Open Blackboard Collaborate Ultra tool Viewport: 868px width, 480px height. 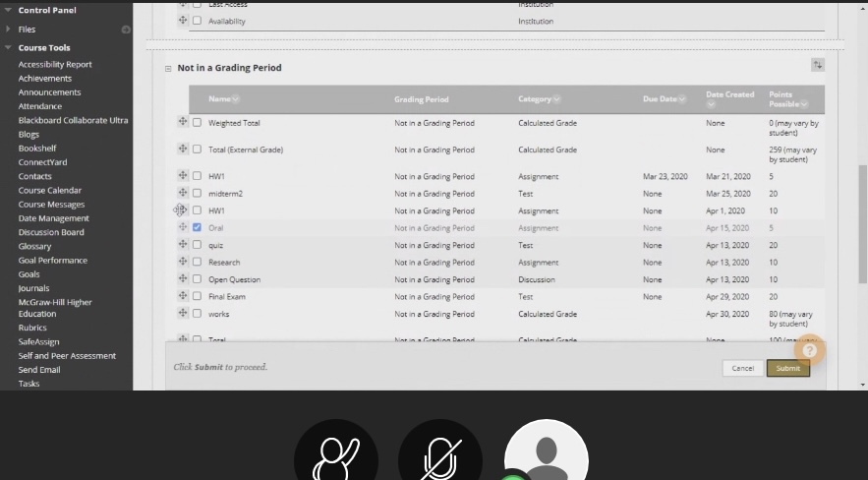[x=73, y=120]
